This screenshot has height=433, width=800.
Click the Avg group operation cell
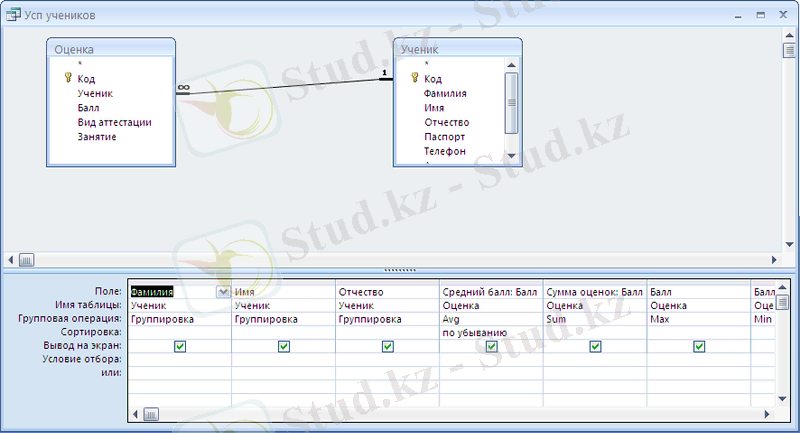491,319
